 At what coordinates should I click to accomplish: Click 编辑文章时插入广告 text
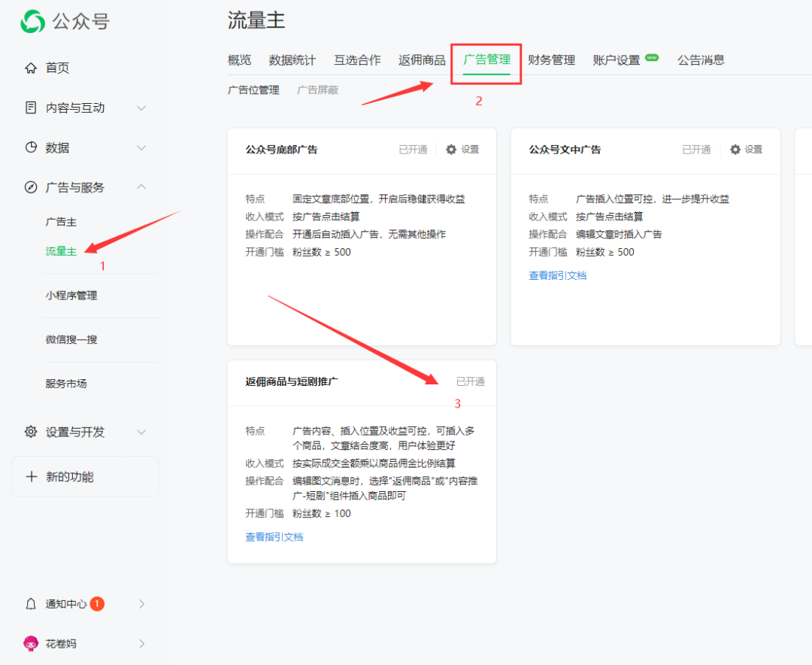[619, 234]
